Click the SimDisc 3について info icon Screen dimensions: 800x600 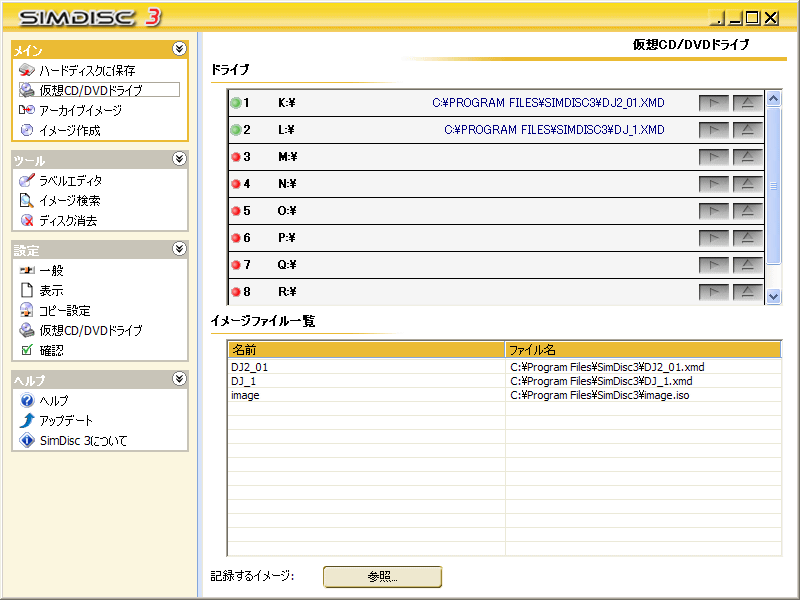pos(27,440)
